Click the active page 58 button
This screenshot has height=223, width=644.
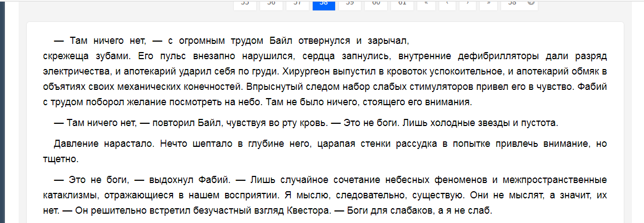point(324,3)
